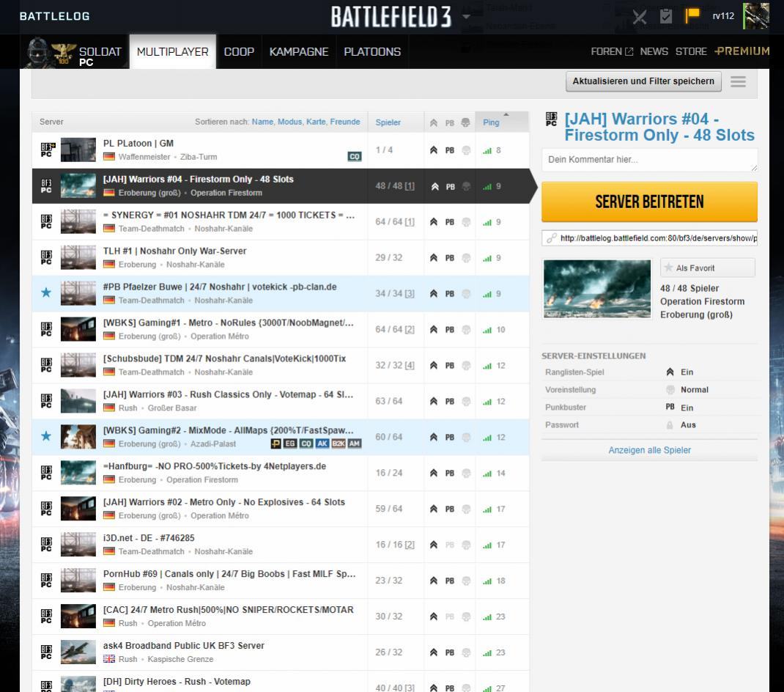The height and width of the screenshot is (692, 784).
Task: Sort servers by Name link
Action: pyautogui.click(x=262, y=122)
